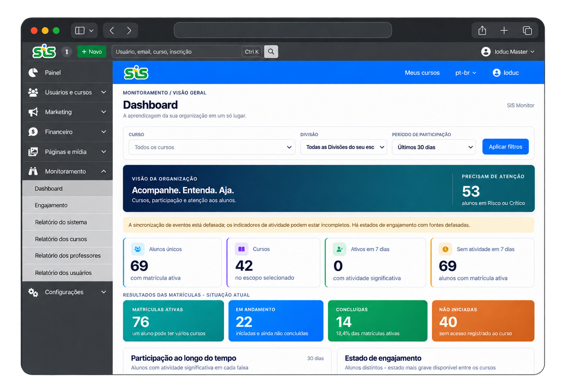Expand the Usuários e cursos menu
Screen dimensions: 565x392
coord(68,92)
